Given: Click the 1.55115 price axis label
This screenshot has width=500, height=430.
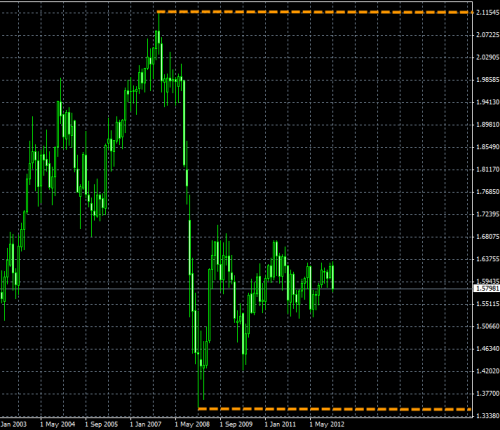Looking at the screenshot, I should coord(488,304).
